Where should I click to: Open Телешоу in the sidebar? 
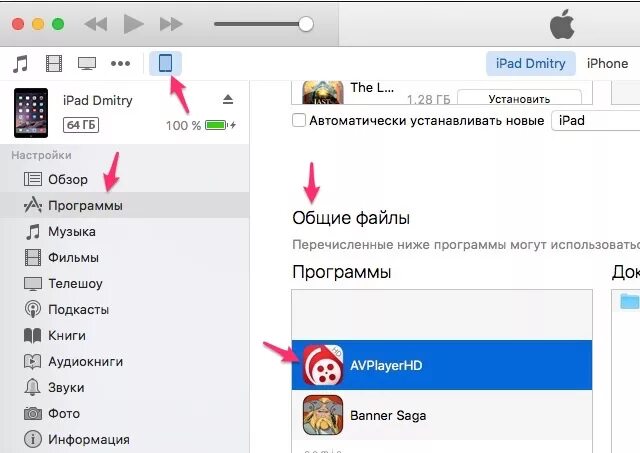124,283
